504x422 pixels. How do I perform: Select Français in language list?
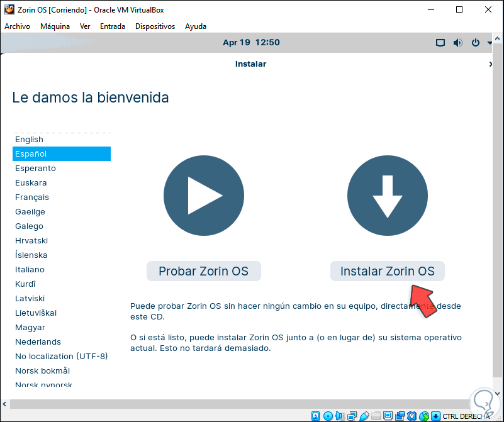[62, 197]
